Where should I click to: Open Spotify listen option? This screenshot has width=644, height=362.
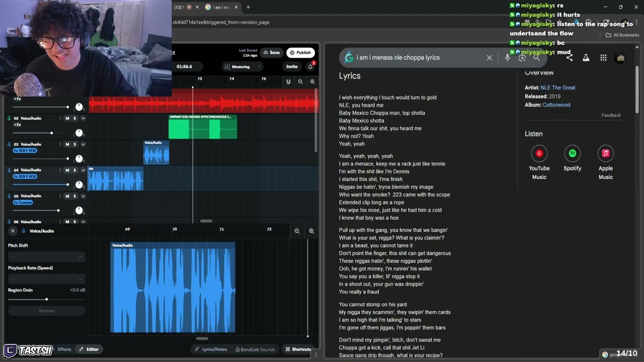[x=572, y=159]
